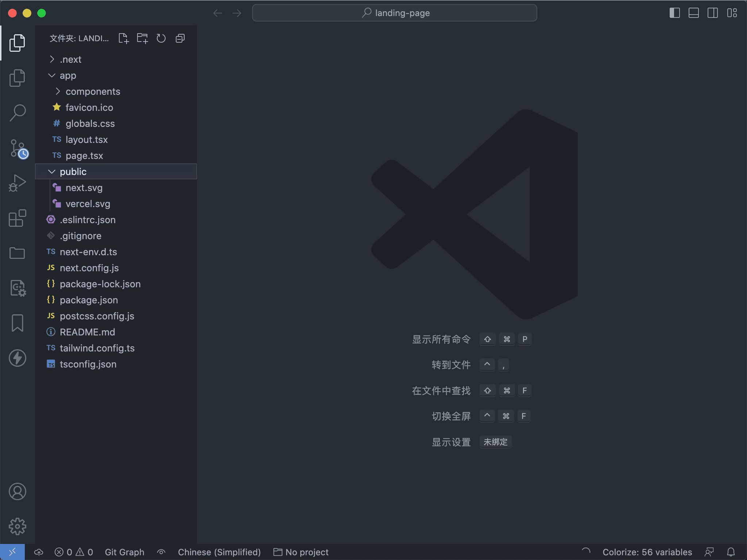Create a new file in Explorer
Viewport: 747px width, 560px height.
[x=124, y=38]
